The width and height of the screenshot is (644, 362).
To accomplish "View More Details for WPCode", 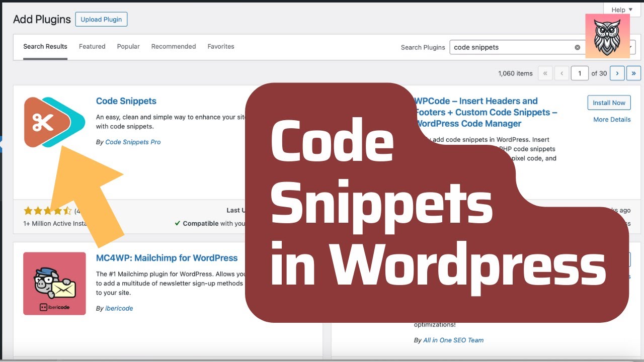I will pos(612,120).
